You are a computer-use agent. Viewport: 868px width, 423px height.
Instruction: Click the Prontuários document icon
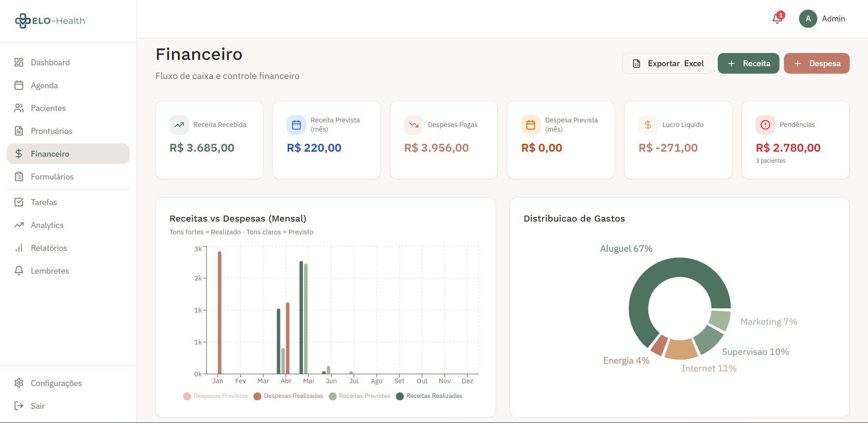pos(19,131)
